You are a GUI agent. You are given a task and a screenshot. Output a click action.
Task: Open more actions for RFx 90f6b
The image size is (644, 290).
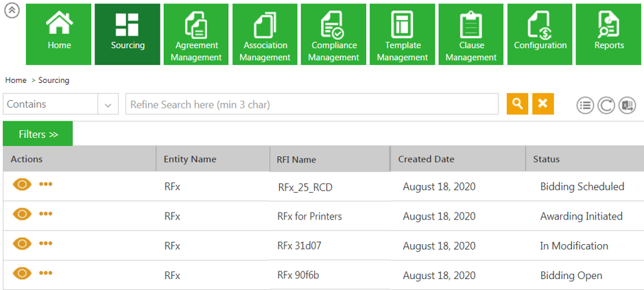click(46, 273)
